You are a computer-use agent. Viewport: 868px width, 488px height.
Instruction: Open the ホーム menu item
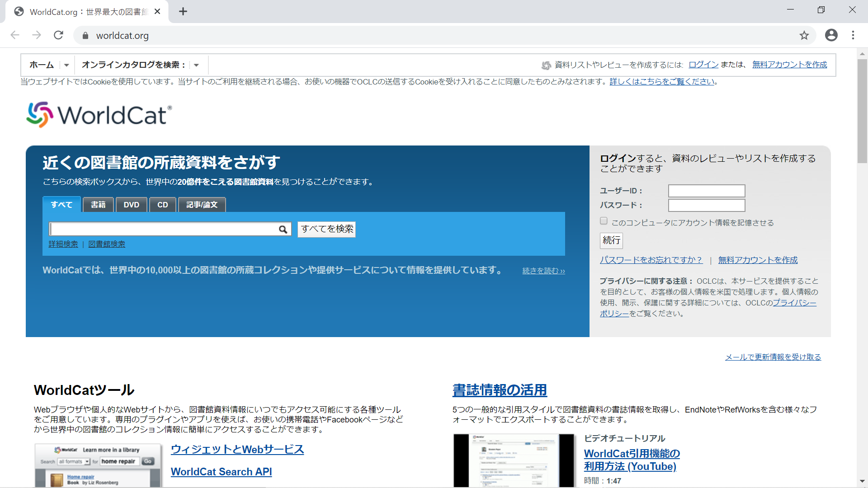(x=42, y=65)
